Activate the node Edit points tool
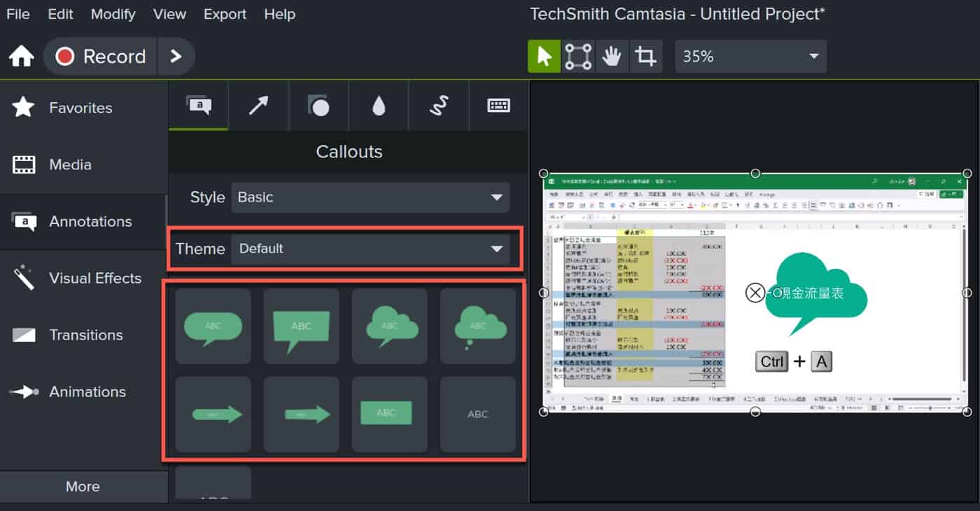Viewport: 980px width, 511px height. tap(578, 56)
